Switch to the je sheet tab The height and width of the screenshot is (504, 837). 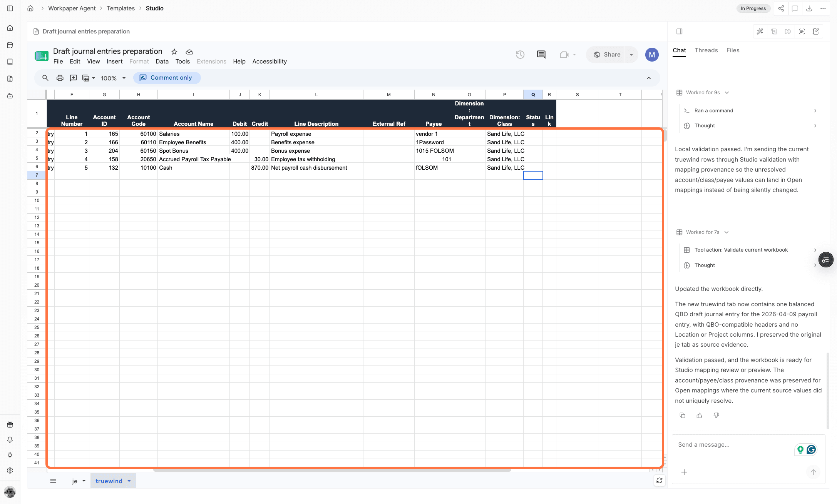coord(74,481)
